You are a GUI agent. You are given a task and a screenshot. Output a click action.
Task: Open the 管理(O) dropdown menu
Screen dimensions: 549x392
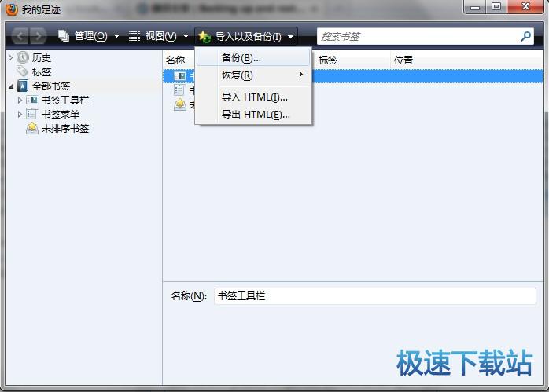tap(90, 36)
